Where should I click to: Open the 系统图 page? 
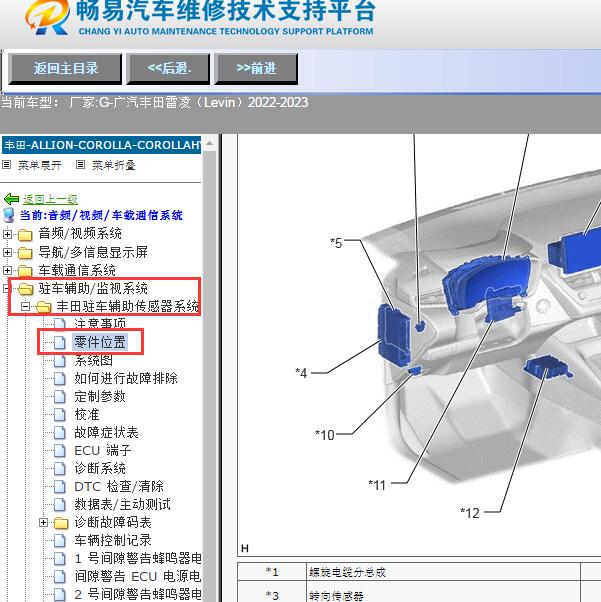(x=93, y=360)
